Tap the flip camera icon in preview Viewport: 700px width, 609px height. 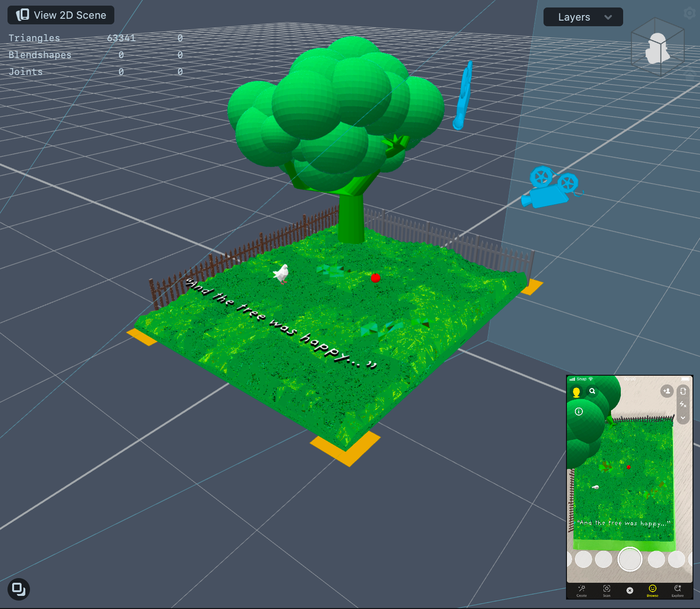[x=683, y=391]
